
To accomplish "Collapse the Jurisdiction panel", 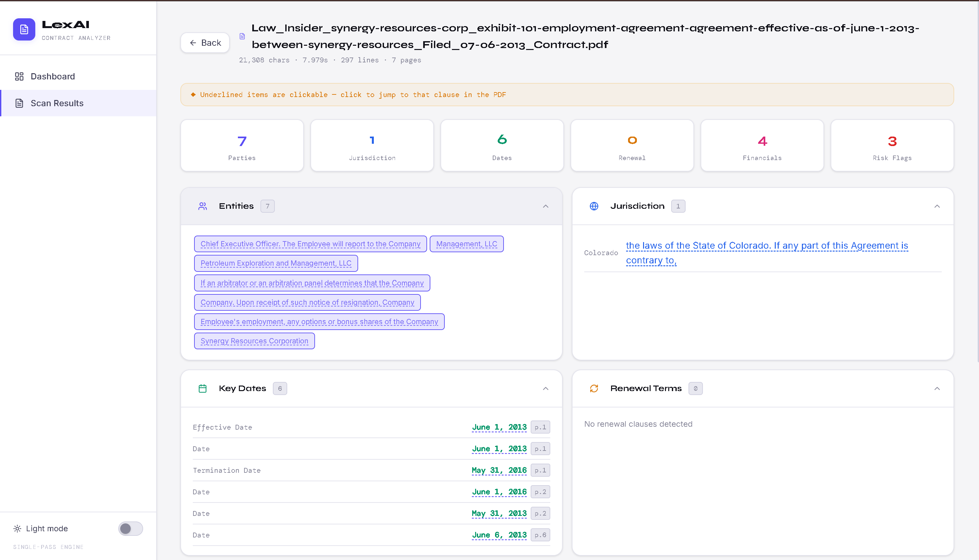I will (x=937, y=206).
